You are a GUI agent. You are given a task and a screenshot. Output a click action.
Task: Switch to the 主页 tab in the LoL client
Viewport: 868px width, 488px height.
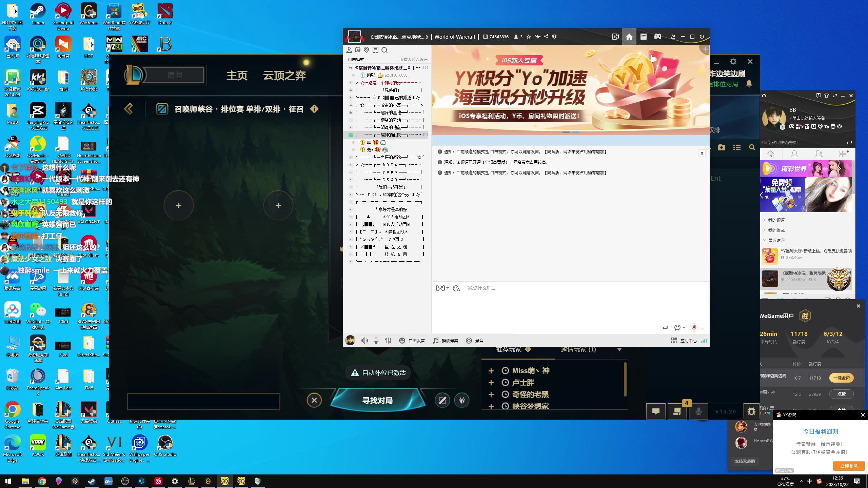(237, 75)
